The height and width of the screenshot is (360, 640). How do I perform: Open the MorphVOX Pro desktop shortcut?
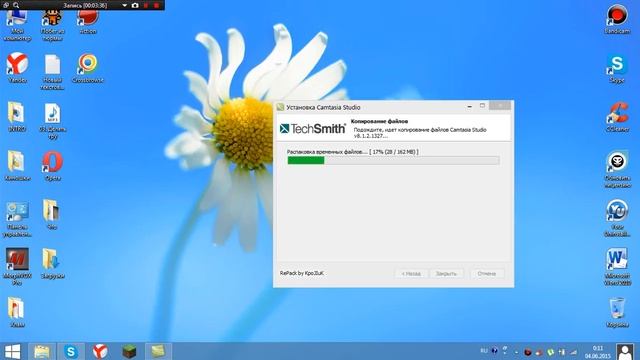click(17, 266)
